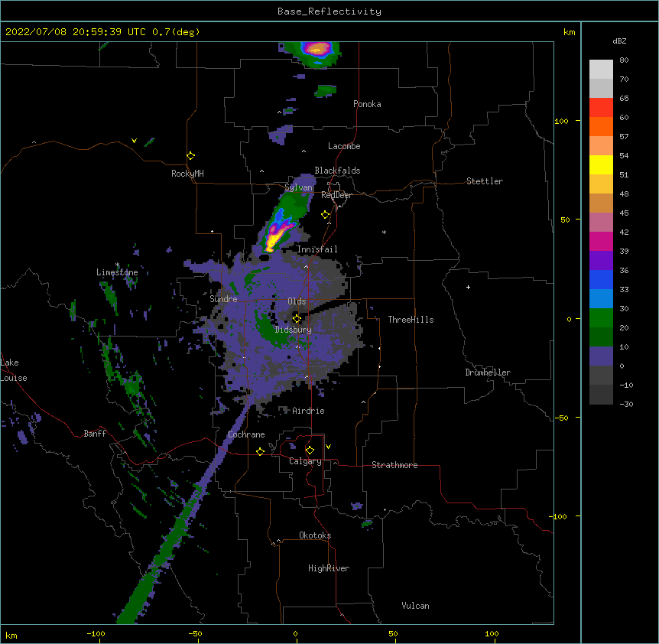Image resolution: width=659 pixels, height=644 pixels.
Task: Select the yellow v marker east of Calgary
Action: pyautogui.click(x=328, y=447)
